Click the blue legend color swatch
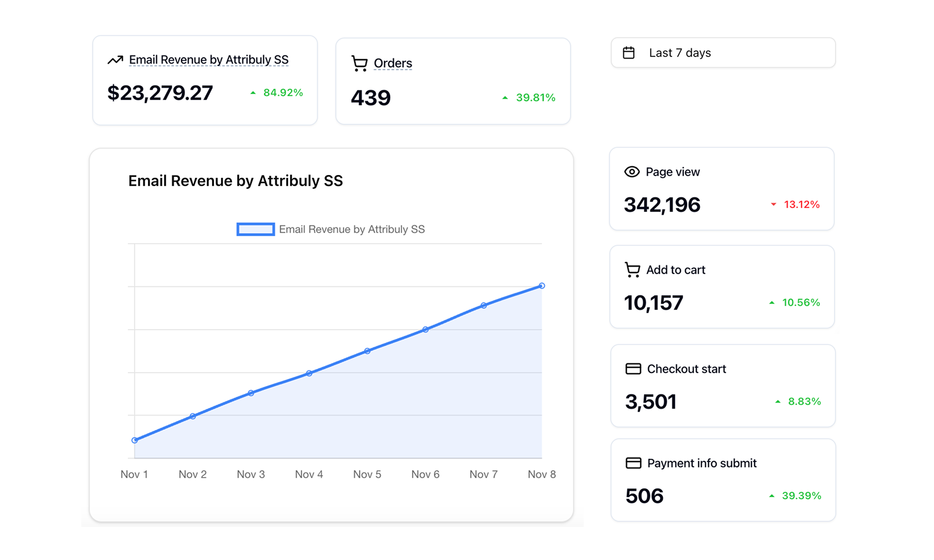Viewport: 934px width, 560px height. [256, 229]
